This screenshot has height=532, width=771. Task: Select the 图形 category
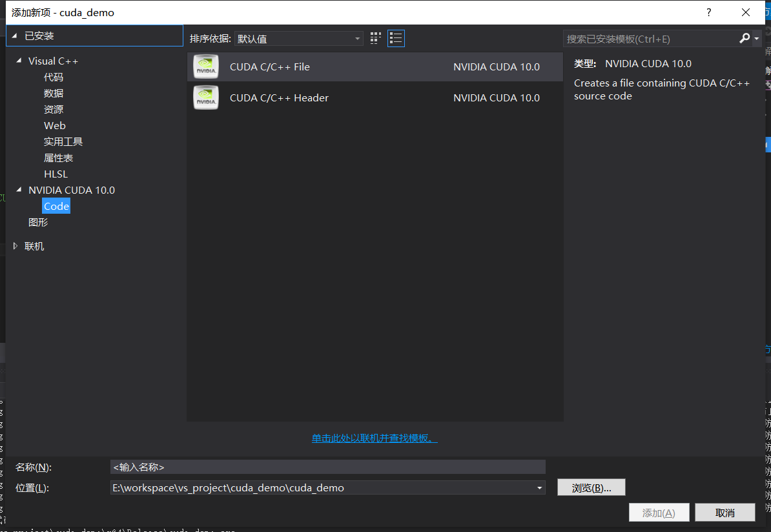(x=38, y=222)
